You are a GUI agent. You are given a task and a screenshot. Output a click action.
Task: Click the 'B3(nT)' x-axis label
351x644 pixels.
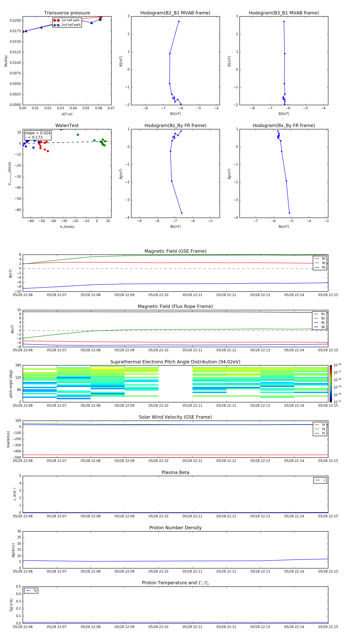284,114
